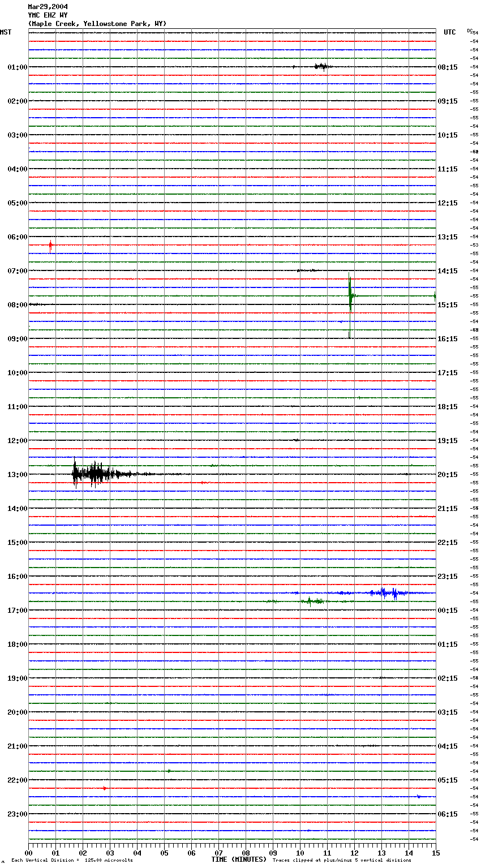This screenshot has height=868, width=481.
Task: Click the Traces clipped at plus/minus footer note
Action: 342,861
